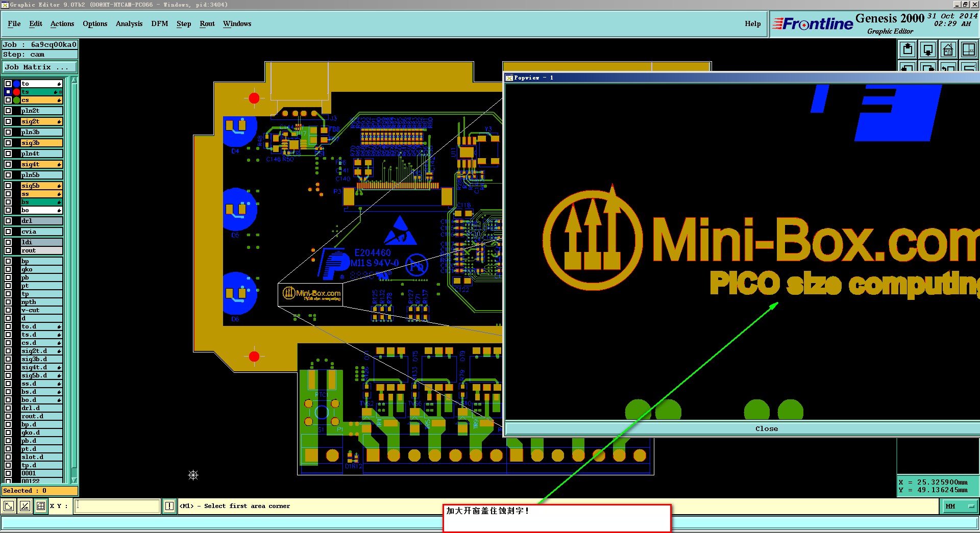Click the 'Step: cam' label

(40, 55)
